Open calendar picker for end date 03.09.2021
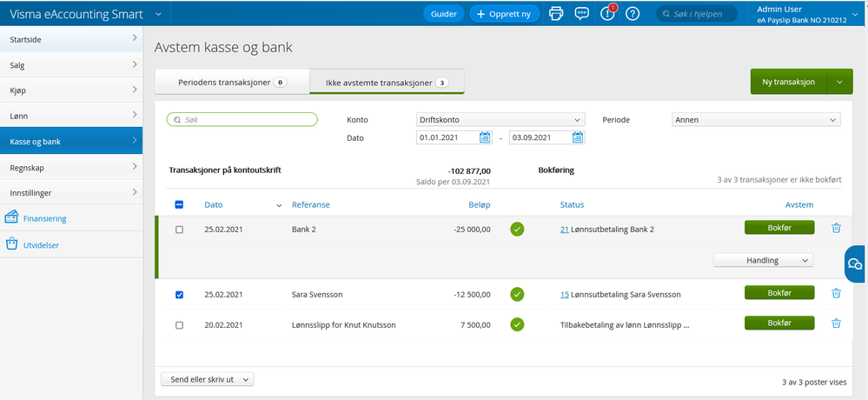 point(578,137)
